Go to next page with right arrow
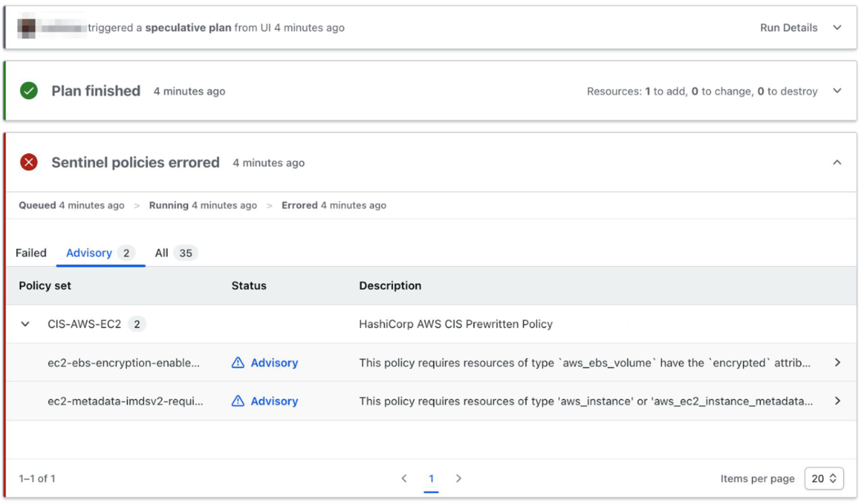The width and height of the screenshot is (866, 504). point(459,478)
